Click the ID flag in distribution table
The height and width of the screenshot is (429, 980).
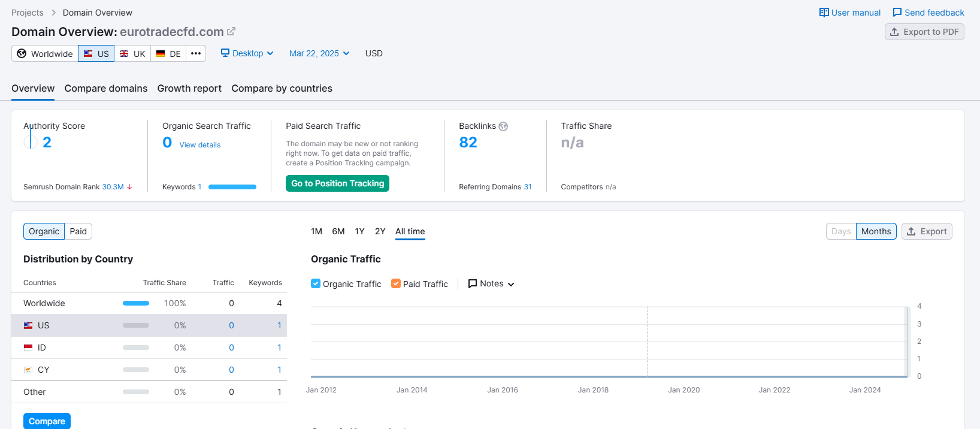pyautogui.click(x=28, y=348)
